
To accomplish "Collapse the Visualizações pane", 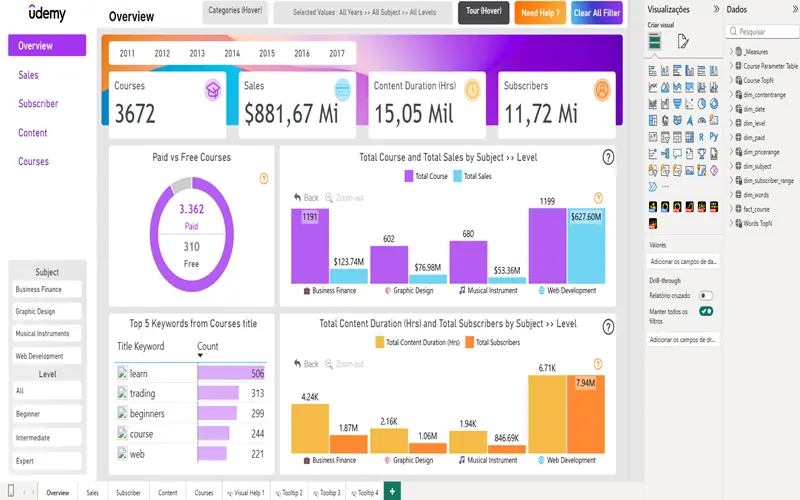I will pos(713,8).
